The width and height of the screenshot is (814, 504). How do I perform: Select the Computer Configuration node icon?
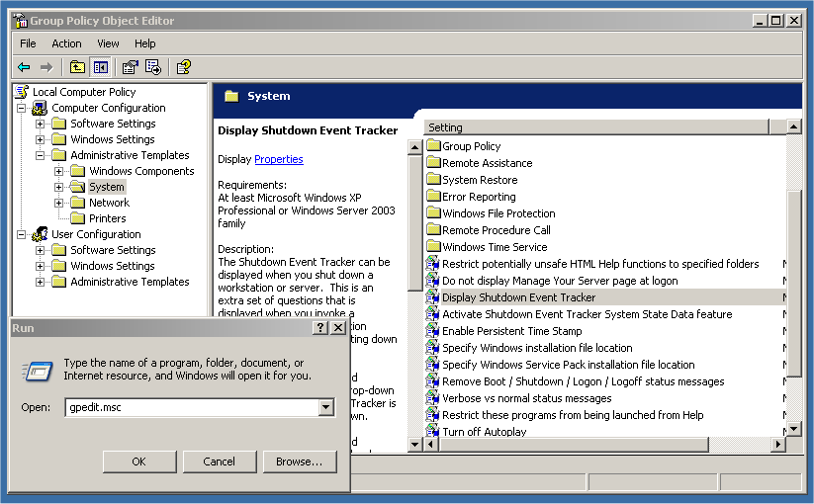point(40,108)
